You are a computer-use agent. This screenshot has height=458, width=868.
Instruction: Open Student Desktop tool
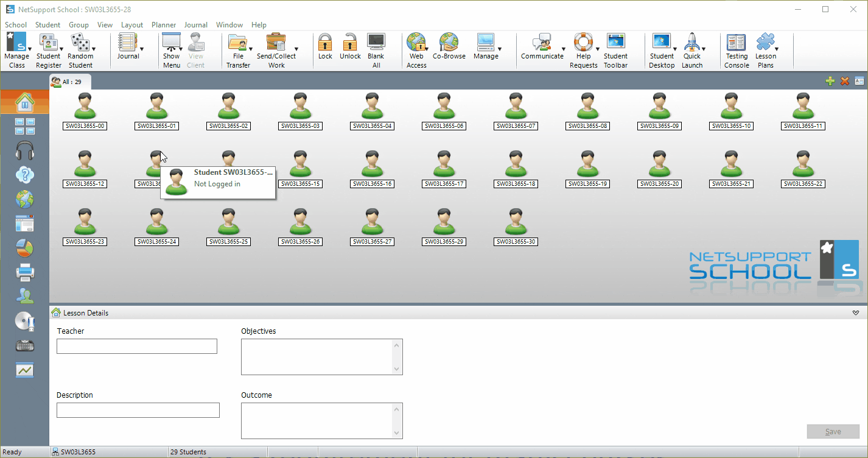click(661, 42)
